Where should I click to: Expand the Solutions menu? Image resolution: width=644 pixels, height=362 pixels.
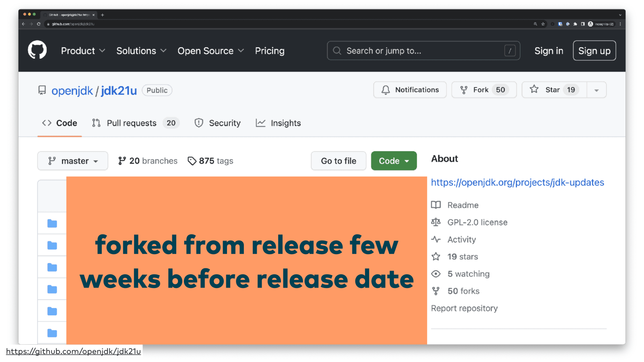click(x=141, y=51)
